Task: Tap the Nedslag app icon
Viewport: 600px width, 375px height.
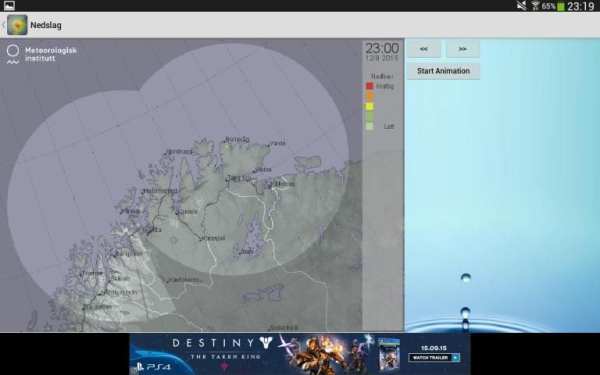Action: 17,25
